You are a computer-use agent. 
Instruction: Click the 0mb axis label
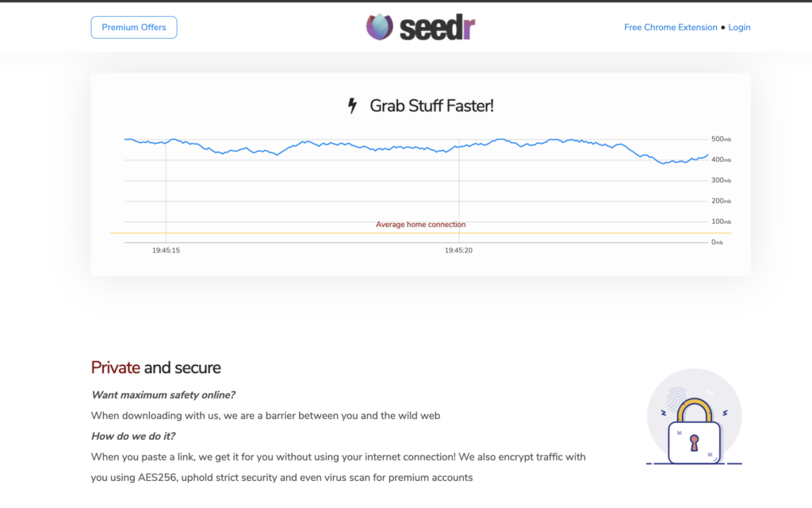tap(717, 242)
